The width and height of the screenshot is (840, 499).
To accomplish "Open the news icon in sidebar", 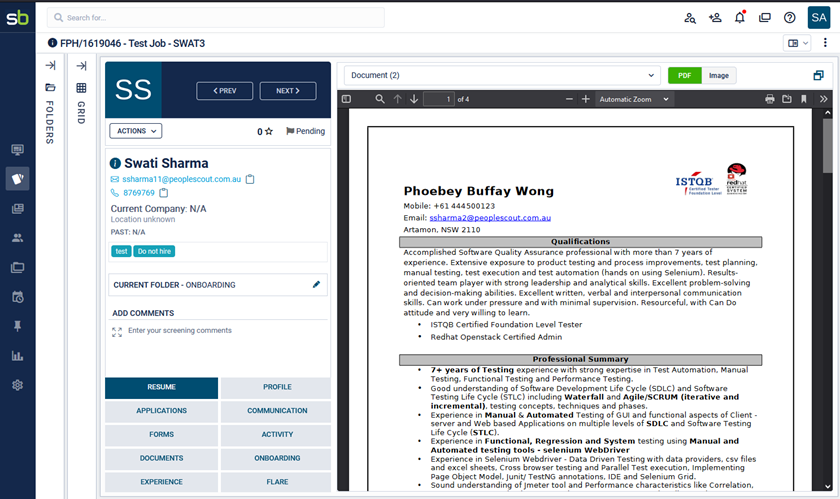I will 18,208.
